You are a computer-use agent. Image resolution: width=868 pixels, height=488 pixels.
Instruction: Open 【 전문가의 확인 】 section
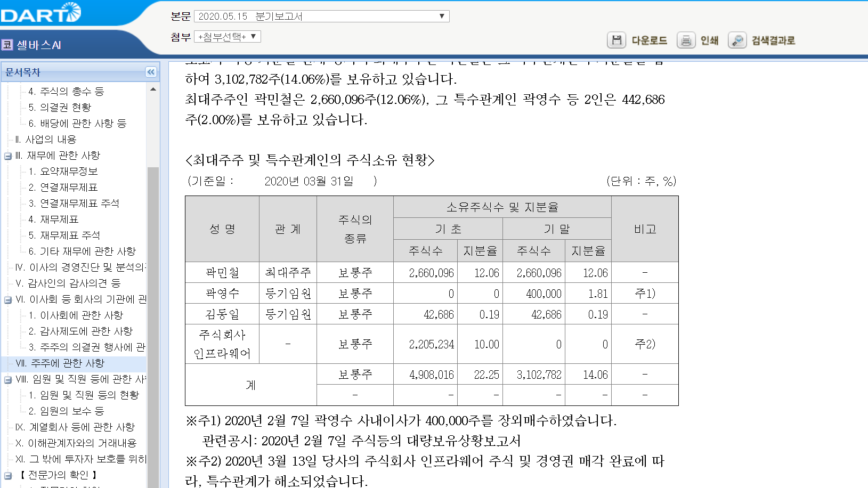(59, 475)
